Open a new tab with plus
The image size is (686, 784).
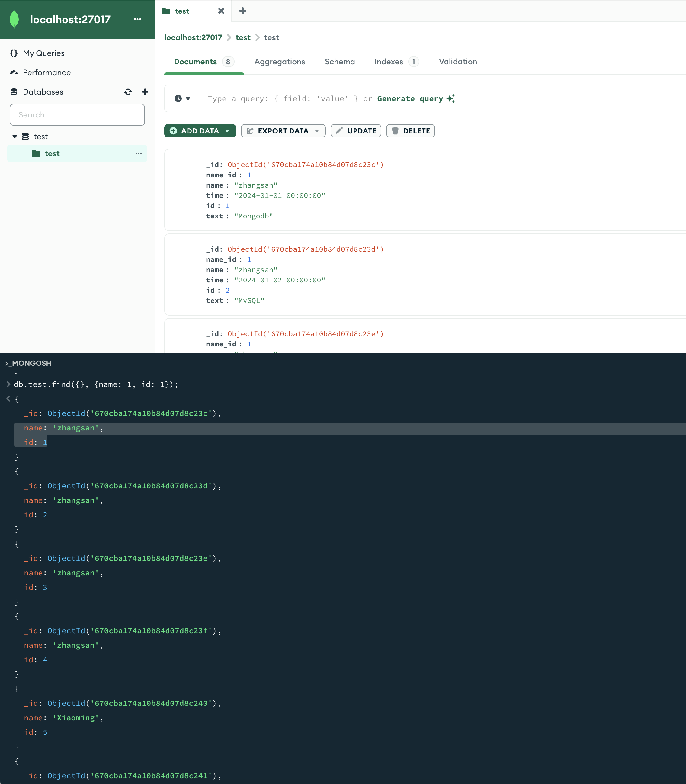point(243,11)
